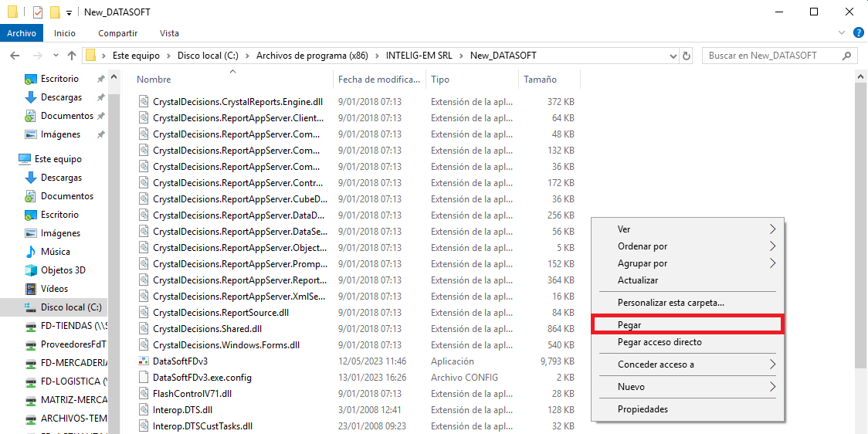Click the ARCHIVOS-TEM network drive icon
868x434 pixels.
31,418
